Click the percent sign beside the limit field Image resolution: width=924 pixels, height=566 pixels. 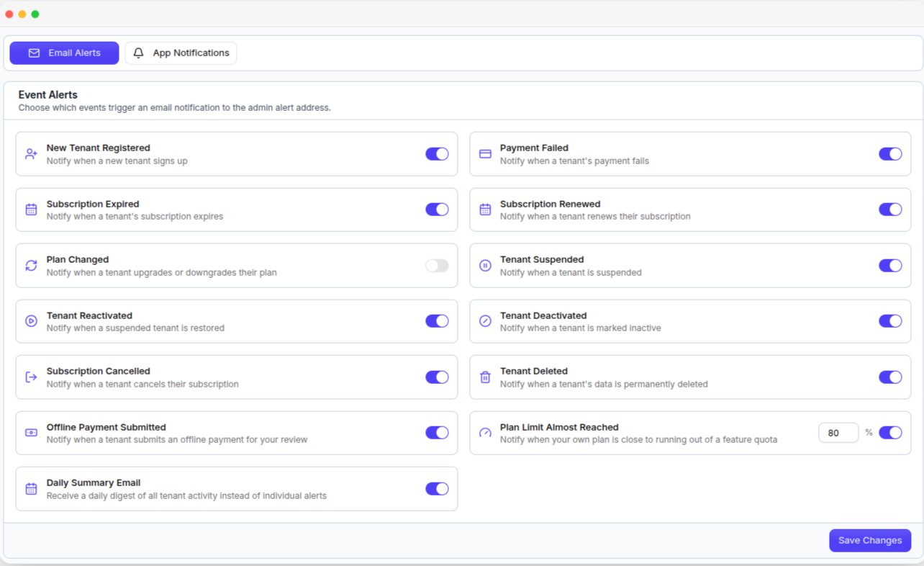click(x=869, y=433)
